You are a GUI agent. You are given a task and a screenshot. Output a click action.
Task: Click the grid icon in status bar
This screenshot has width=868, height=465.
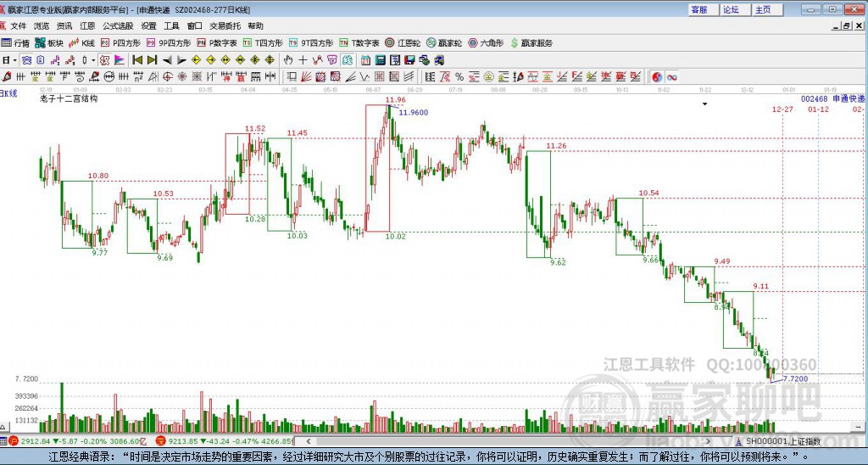tap(4, 441)
